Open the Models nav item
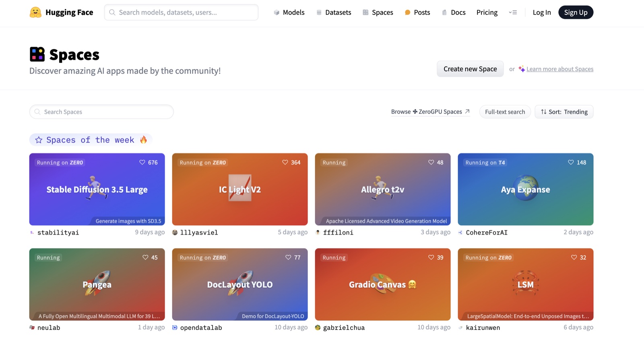The height and width of the screenshot is (348, 644). 289,12
